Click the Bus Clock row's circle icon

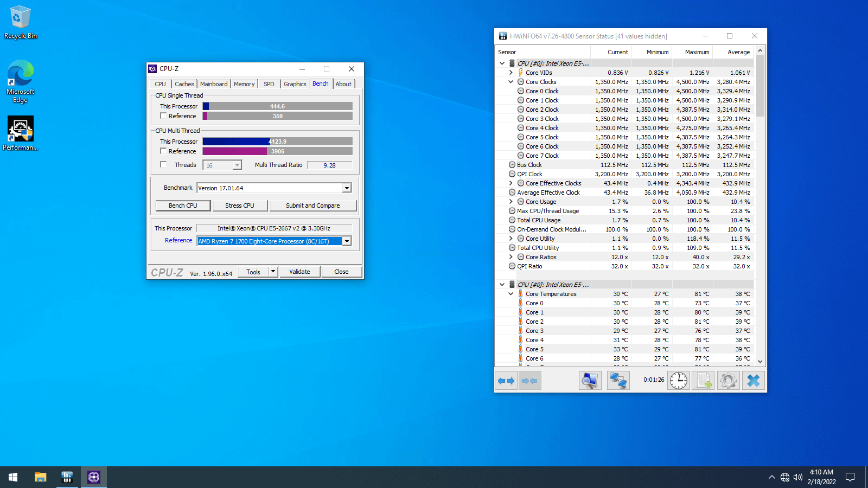(x=512, y=165)
